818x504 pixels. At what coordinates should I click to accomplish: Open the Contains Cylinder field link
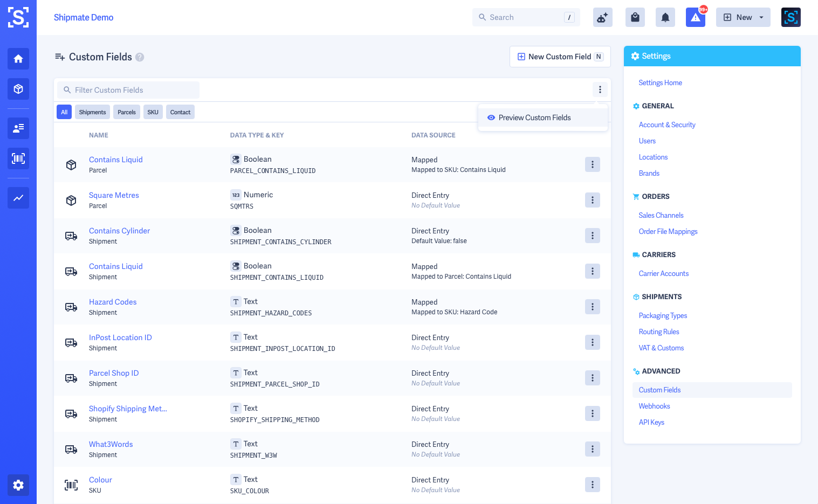[119, 231]
